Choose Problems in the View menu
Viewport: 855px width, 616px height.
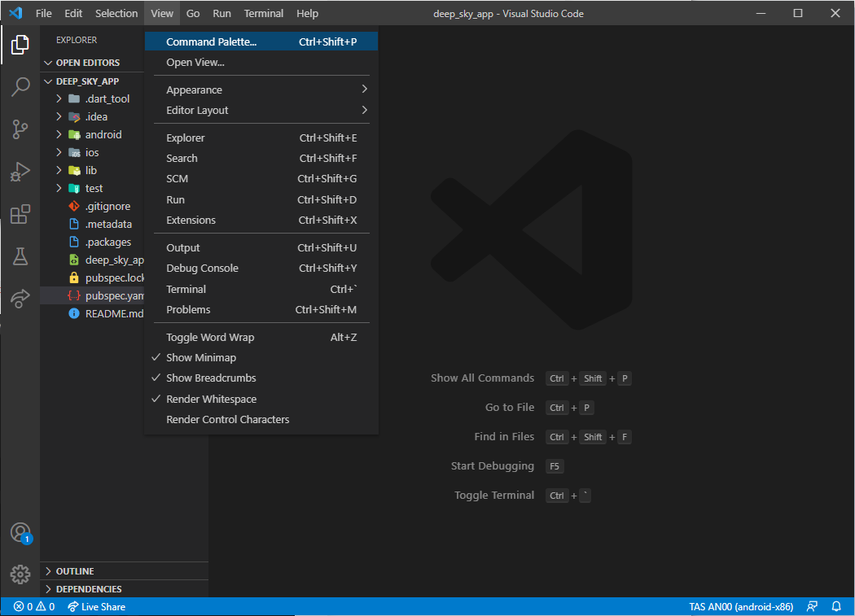(261, 310)
